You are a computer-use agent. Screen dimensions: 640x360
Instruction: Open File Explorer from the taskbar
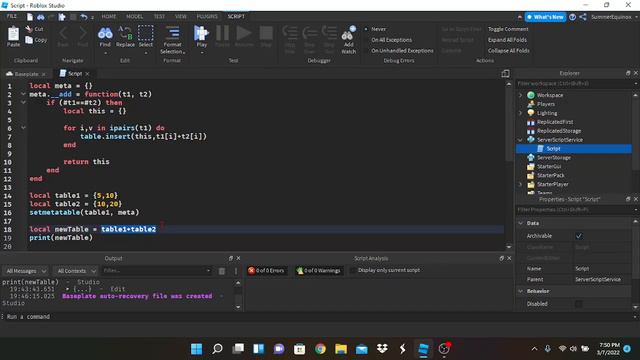[341, 349]
